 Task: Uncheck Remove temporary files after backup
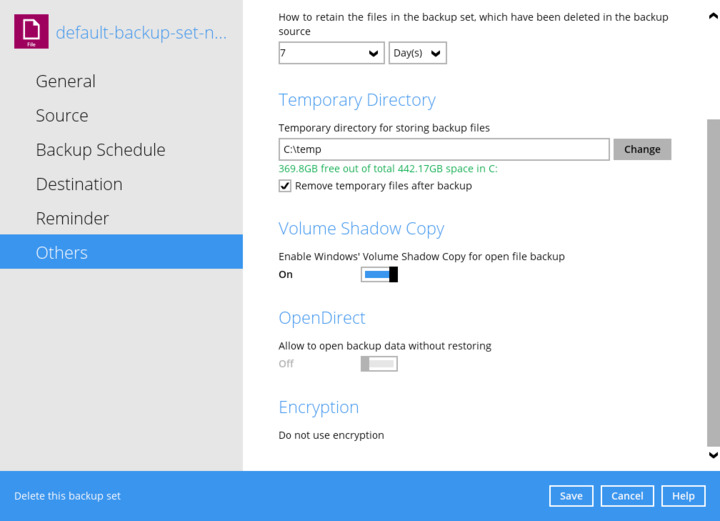(x=285, y=186)
